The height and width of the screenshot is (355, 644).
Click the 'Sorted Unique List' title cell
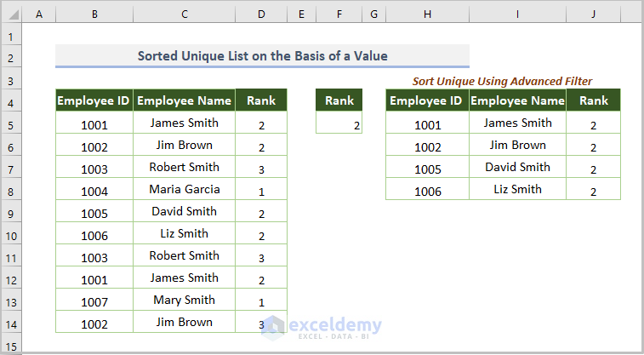tap(262, 56)
